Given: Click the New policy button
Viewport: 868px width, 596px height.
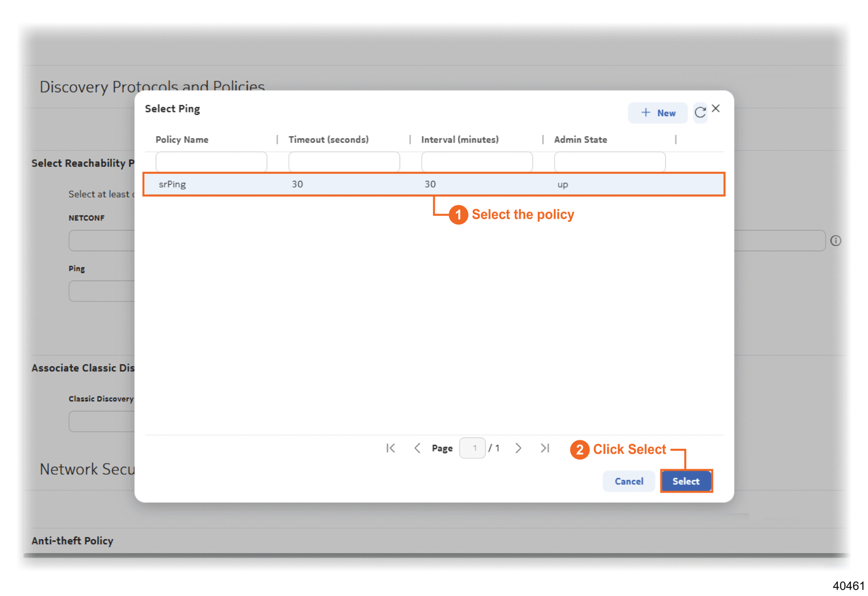Looking at the screenshot, I should click(658, 113).
